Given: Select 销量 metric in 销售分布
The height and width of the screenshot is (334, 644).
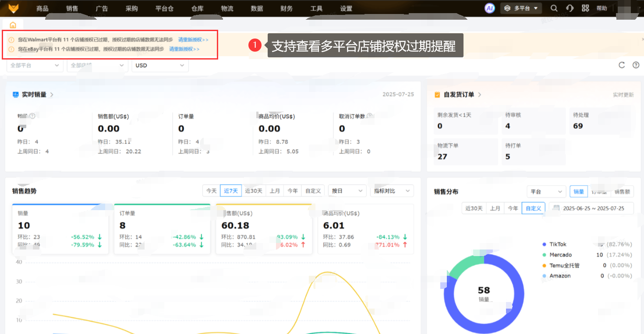Looking at the screenshot, I should 579,192.
